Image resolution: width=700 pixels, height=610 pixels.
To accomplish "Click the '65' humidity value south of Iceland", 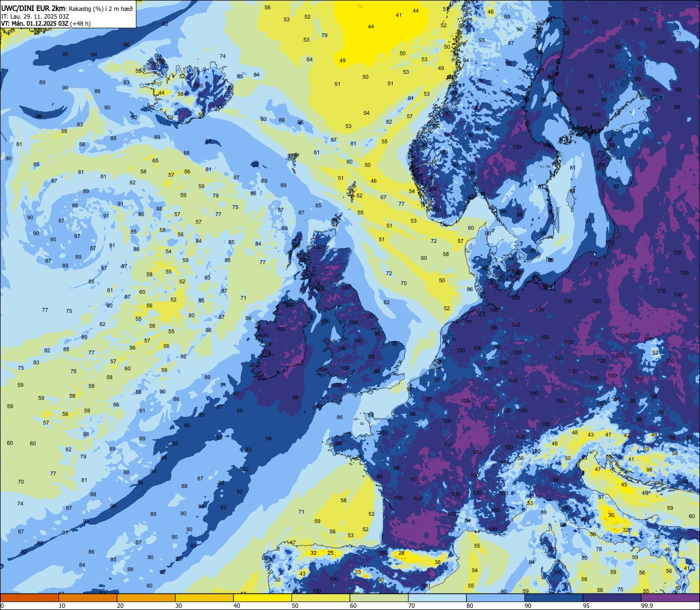I will tap(155, 160).
